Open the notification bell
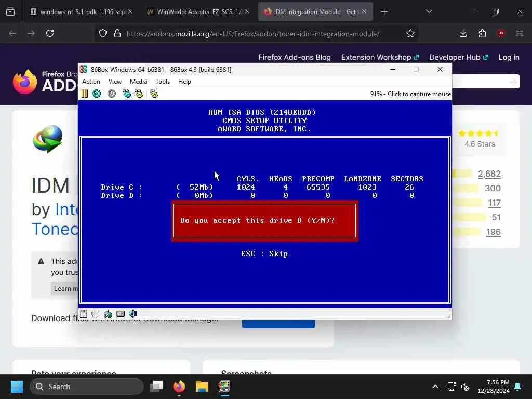Screen dimensions: 532x399 pyautogui.click(x=518, y=387)
